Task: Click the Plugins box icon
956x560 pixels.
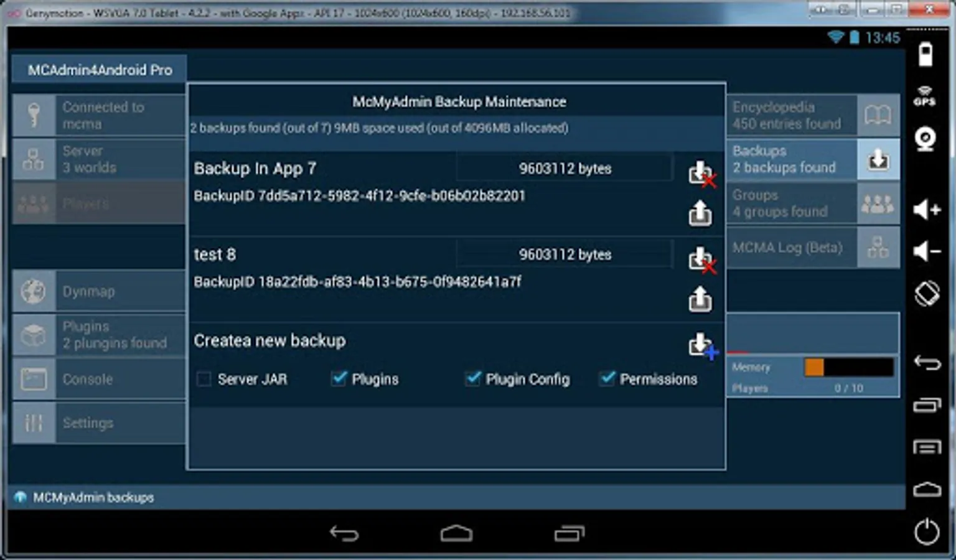Action: point(34,335)
